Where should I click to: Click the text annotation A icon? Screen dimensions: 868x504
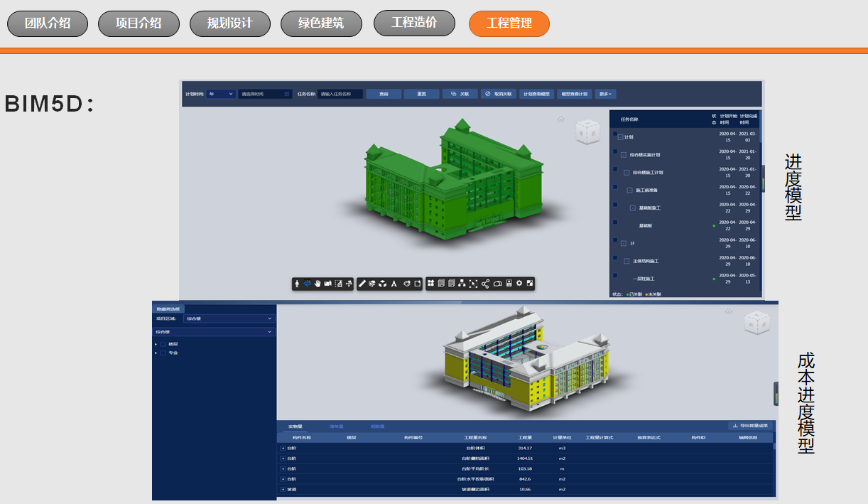pyautogui.click(x=394, y=284)
